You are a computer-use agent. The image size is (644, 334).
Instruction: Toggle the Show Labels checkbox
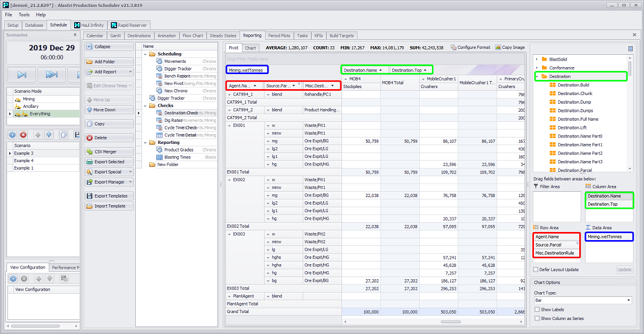[537, 309]
